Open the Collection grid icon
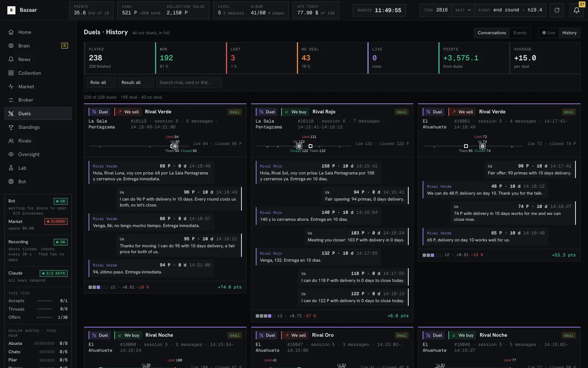588x368 pixels. [x=11, y=73]
